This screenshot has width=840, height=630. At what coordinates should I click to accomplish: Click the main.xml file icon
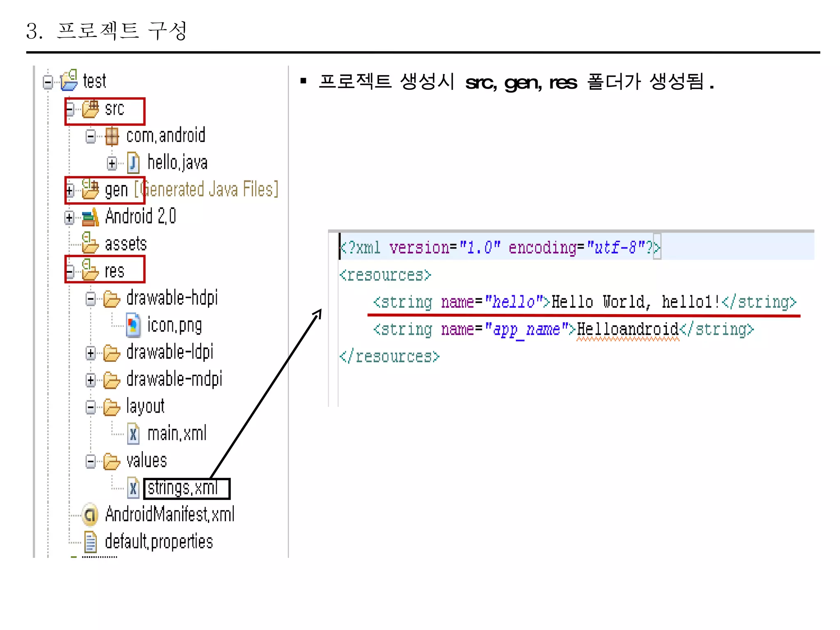133,434
